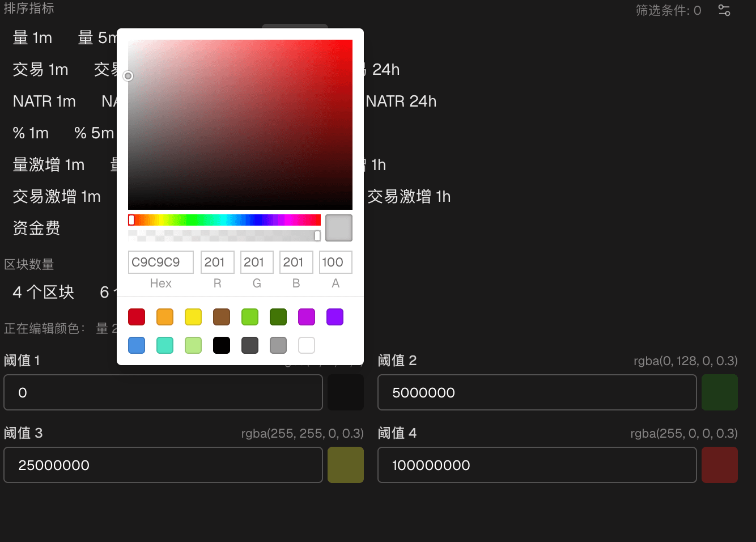The image size is (756, 542).
Task: Select the 量激增 1m sort metric
Action: click(x=49, y=165)
